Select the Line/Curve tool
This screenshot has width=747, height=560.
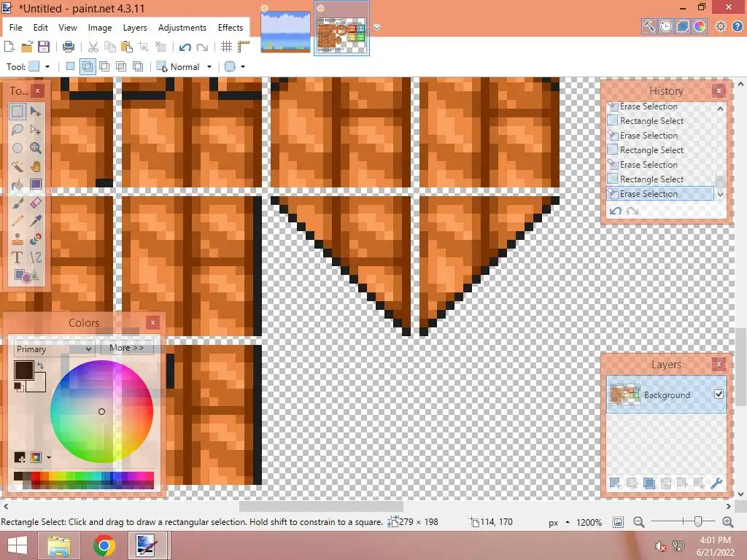36,257
